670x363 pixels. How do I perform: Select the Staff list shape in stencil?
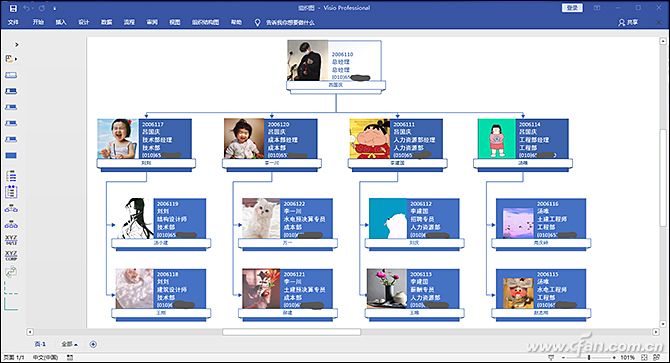point(11,176)
